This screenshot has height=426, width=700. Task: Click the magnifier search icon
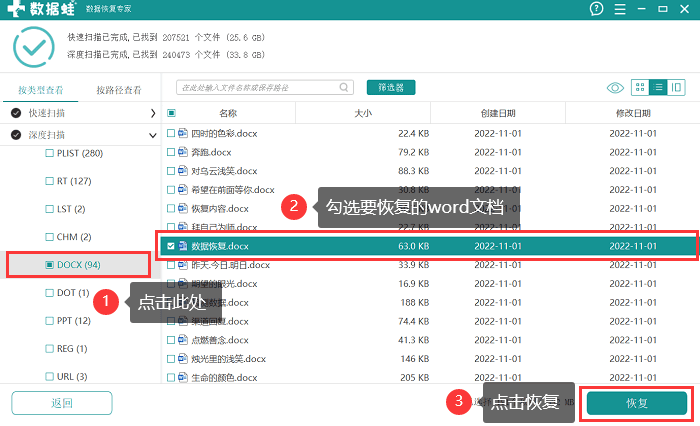pos(344,87)
